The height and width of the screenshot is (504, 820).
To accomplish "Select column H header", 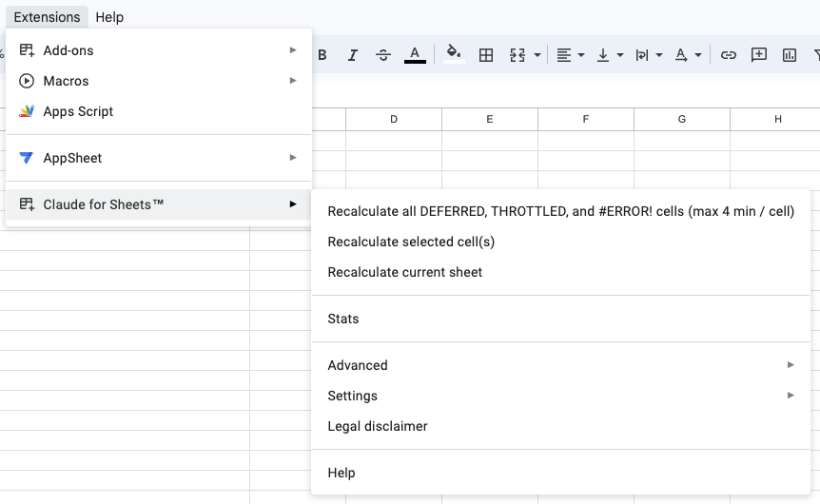I will tap(775, 119).
